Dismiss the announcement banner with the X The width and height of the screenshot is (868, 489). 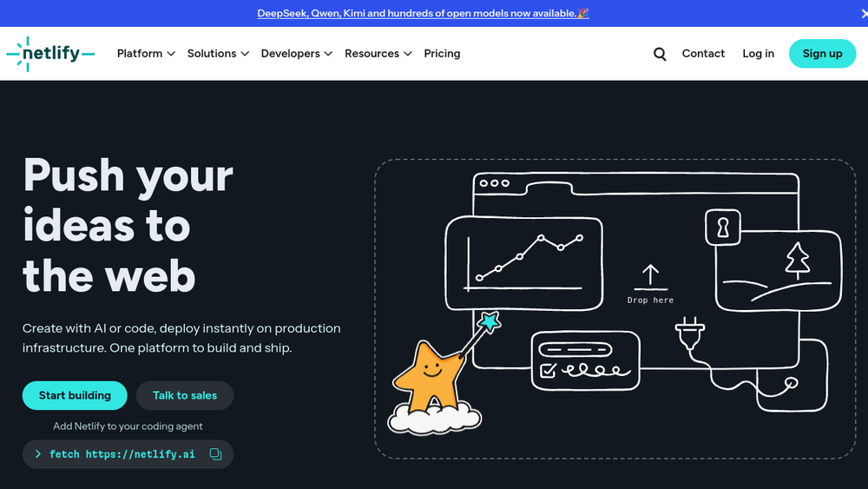865,13
